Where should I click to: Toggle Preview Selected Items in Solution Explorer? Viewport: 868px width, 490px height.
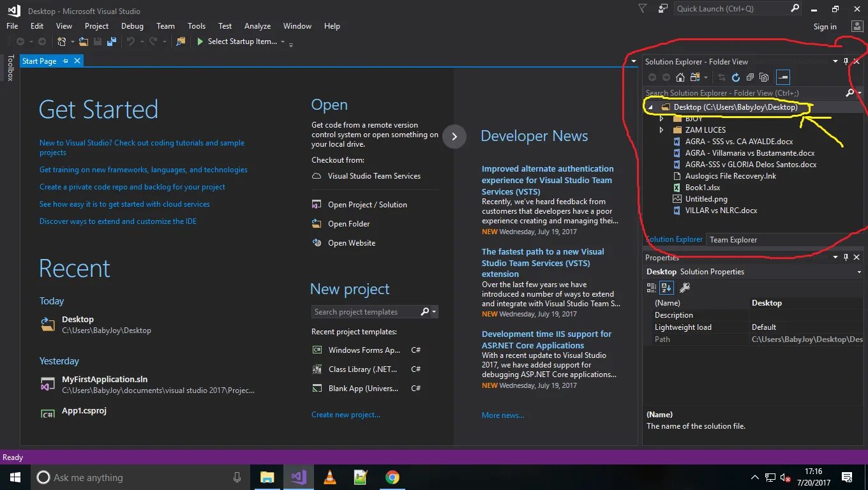click(x=783, y=77)
